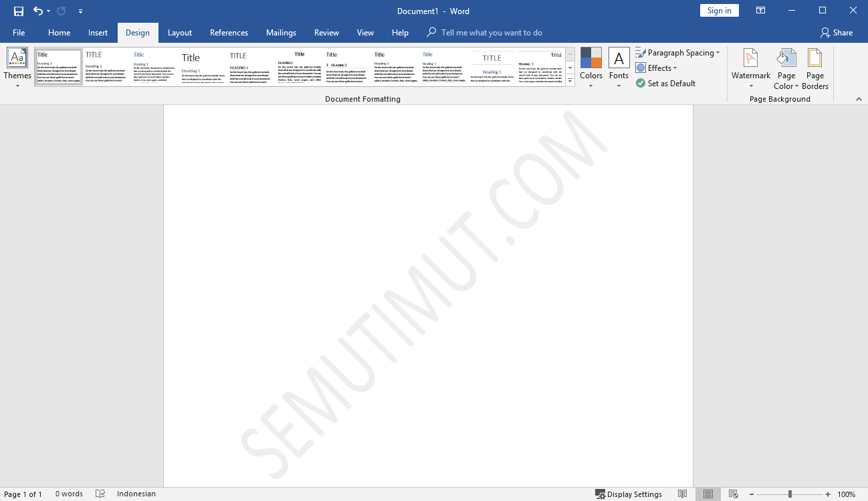Select the first selected style set thumbnail

(59, 66)
